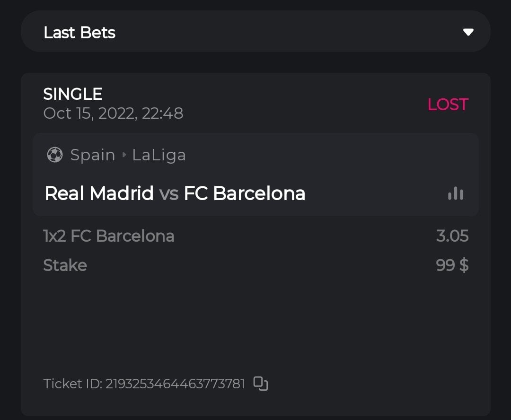
Task: Select the Ticket ID number text
Action: [175, 383]
